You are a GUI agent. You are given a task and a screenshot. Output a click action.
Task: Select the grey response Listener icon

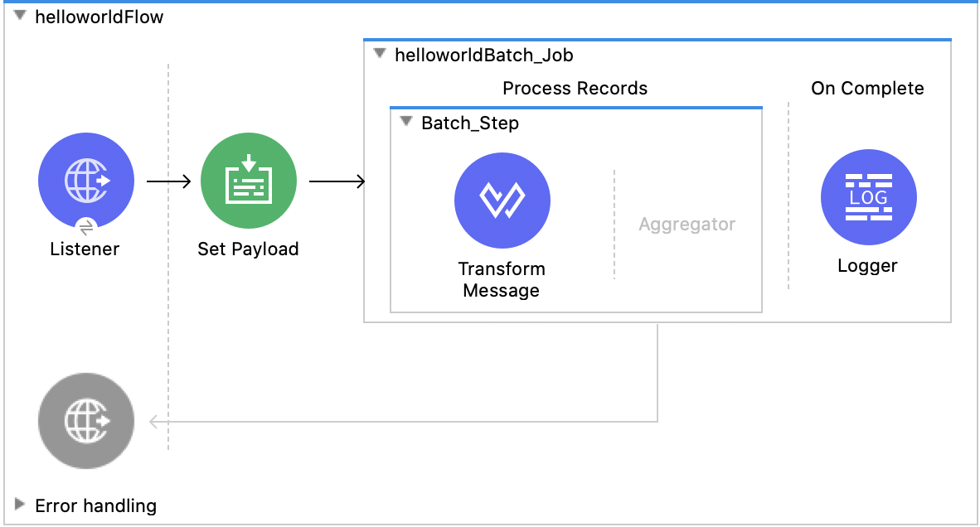click(85, 422)
